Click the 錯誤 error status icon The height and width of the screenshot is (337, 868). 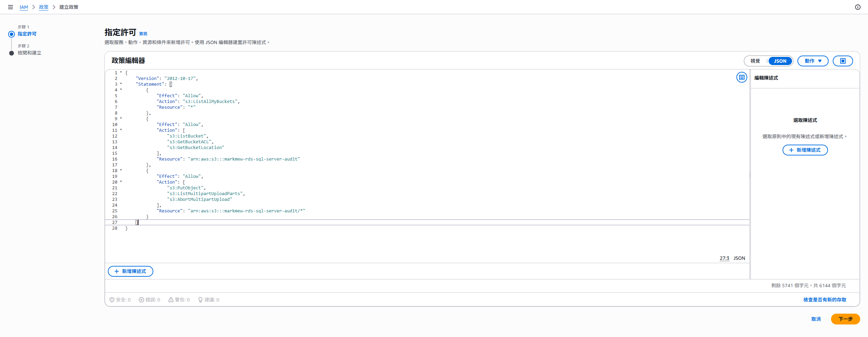(x=141, y=300)
